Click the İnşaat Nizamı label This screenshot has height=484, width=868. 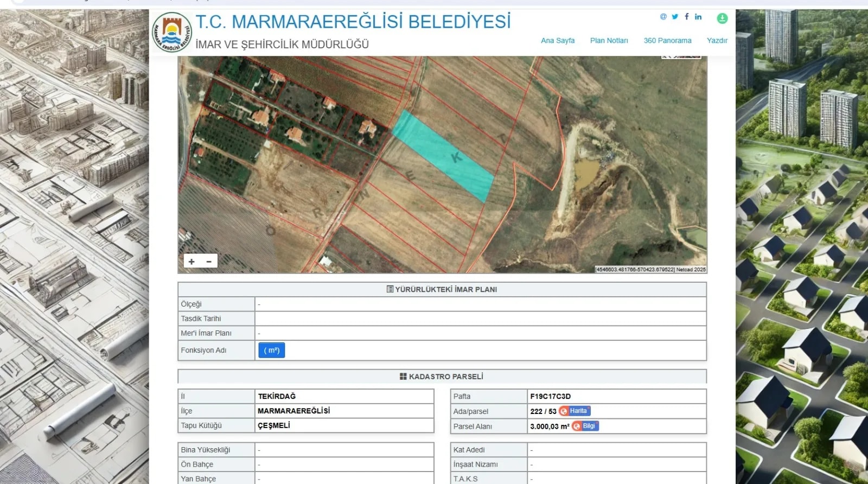[476, 464]
